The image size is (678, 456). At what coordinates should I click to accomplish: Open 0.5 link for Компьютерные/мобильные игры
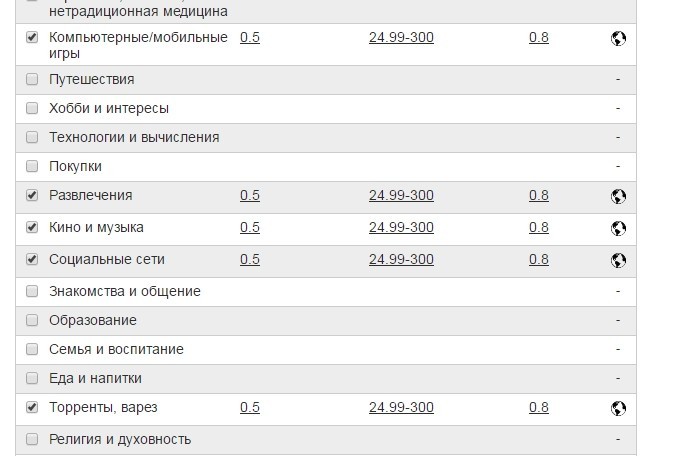tap(250, 37)
